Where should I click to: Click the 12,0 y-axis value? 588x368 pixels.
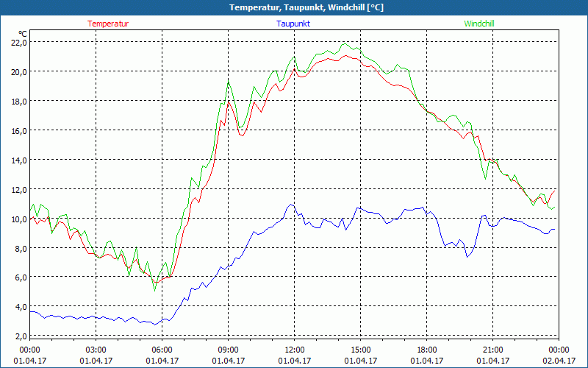pyautogui.click(x=19, y=190)
